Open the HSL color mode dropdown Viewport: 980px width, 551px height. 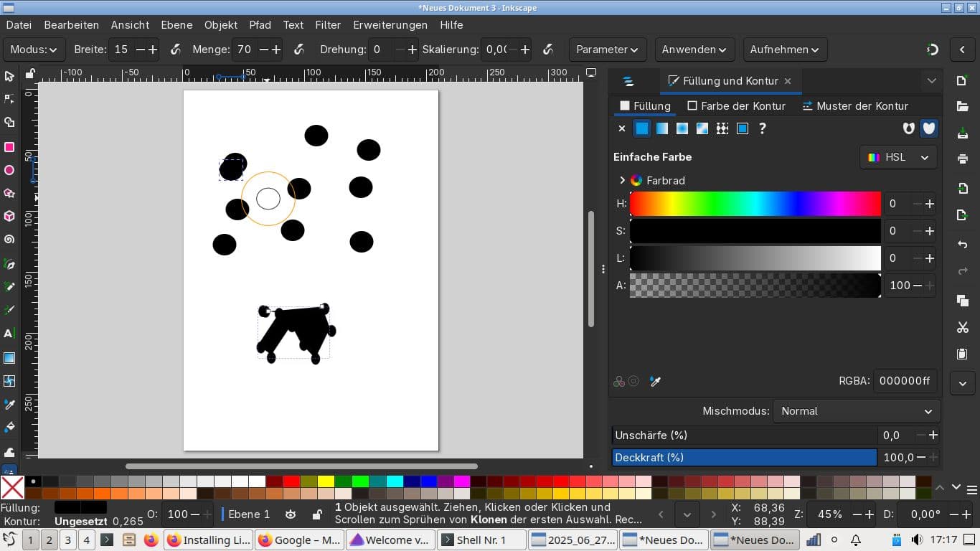click(898, 157)
